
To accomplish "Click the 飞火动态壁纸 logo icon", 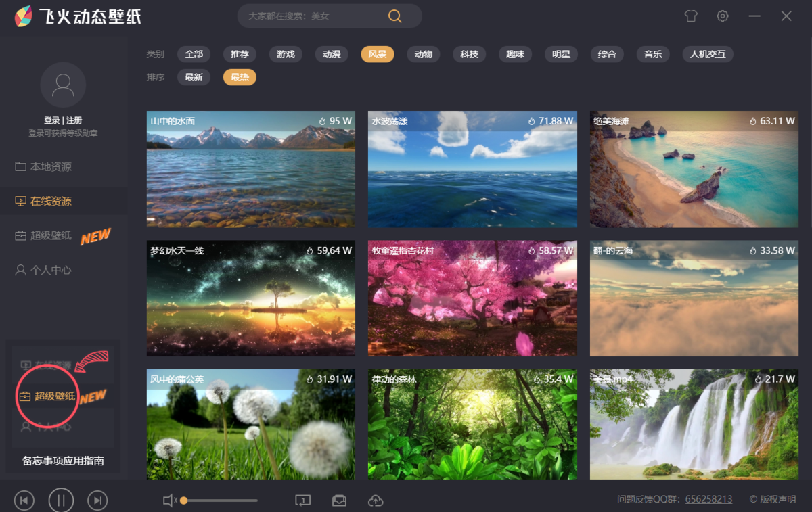I will pos(24,16).
